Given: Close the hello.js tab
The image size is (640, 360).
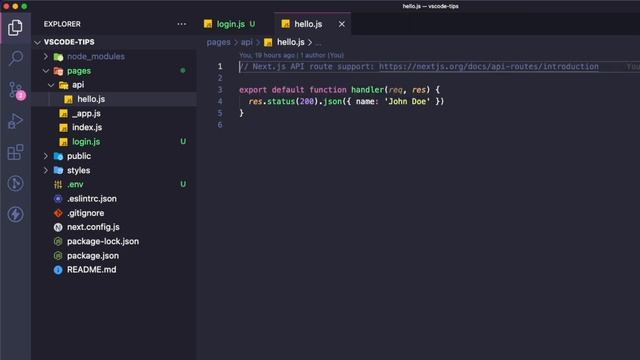Looking at the screenshot, I should tap(342, 24).
